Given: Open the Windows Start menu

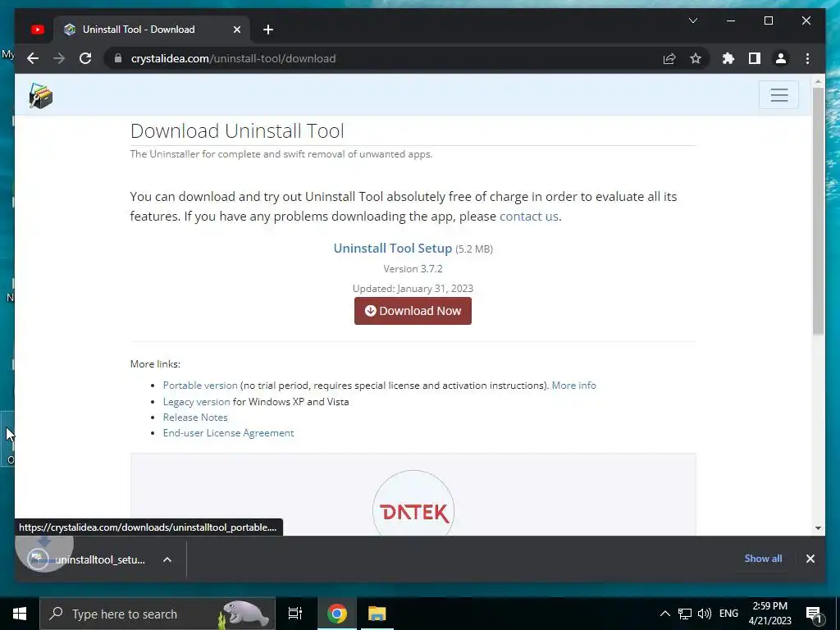Looking at the screenshot, I should click(x=20, y=614).
